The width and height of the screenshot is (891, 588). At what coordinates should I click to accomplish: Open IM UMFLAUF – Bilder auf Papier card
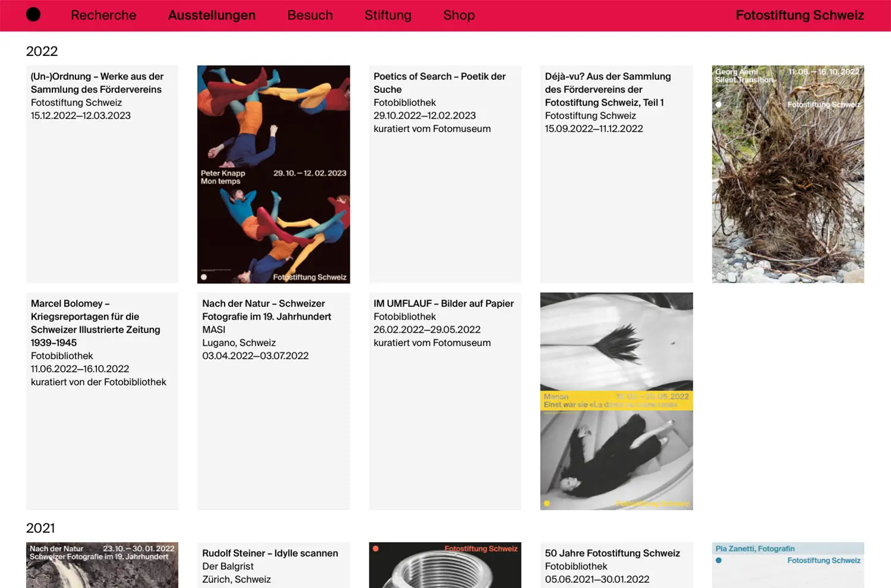pos(445,401)
